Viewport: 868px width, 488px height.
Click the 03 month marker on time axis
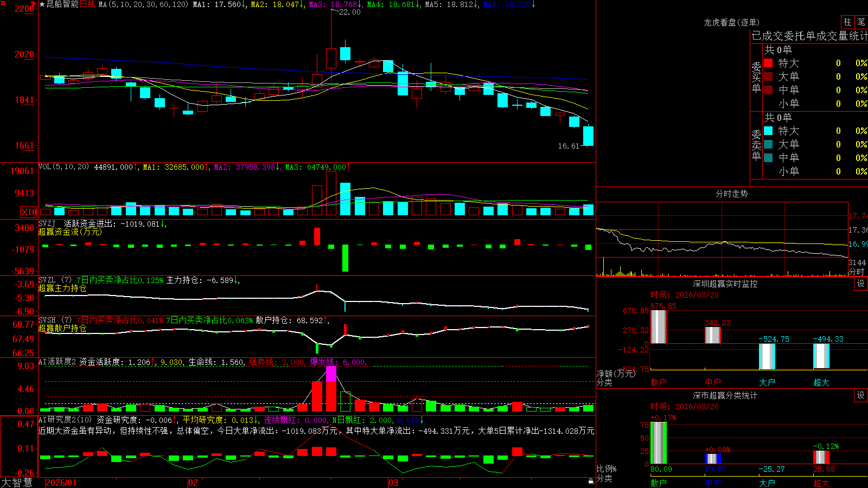[x=393, y=483]
